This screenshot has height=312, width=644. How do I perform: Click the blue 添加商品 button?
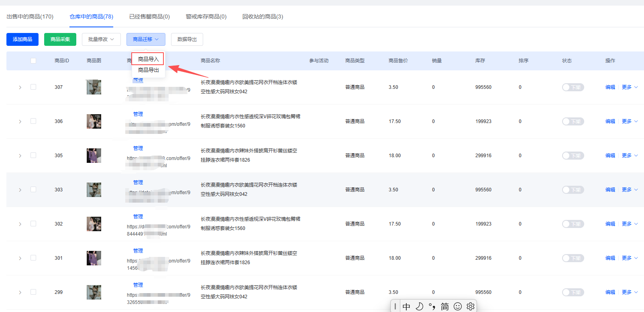(x=22, y=39)
